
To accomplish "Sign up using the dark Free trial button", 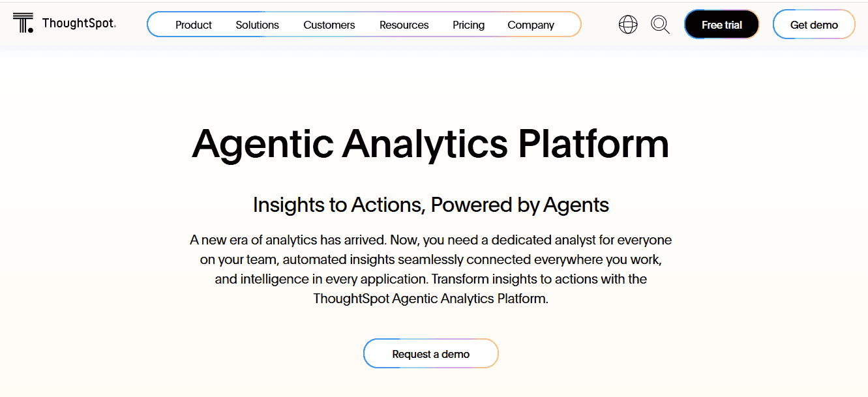I will point(721,24).
